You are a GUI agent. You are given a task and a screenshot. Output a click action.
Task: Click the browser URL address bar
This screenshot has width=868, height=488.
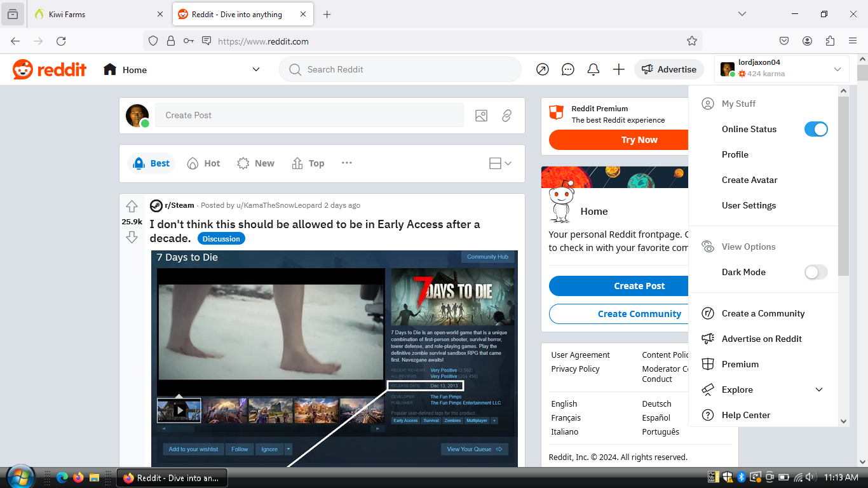pyautogui.click(x=423, y=41)
